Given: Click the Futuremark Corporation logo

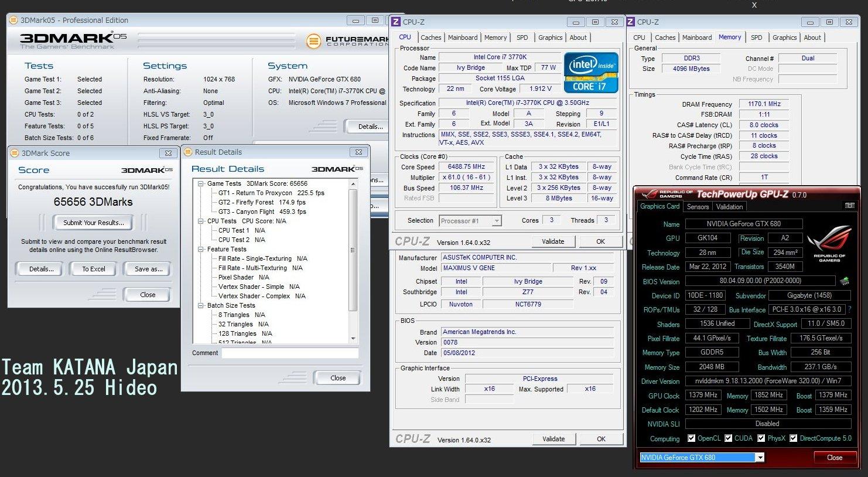Looking at the screenshot, I should (347, 41).
